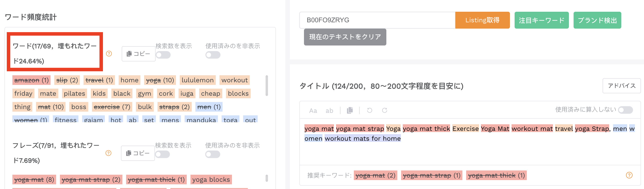Click the ブランド検出 button
This screenshot has height=189, width=644.
[x=597, y=20]
